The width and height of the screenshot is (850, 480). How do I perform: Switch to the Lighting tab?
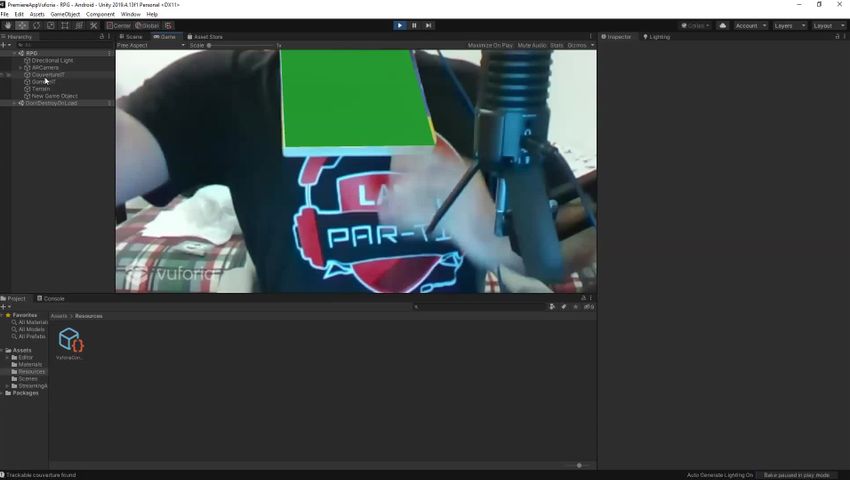click(656, 36)
